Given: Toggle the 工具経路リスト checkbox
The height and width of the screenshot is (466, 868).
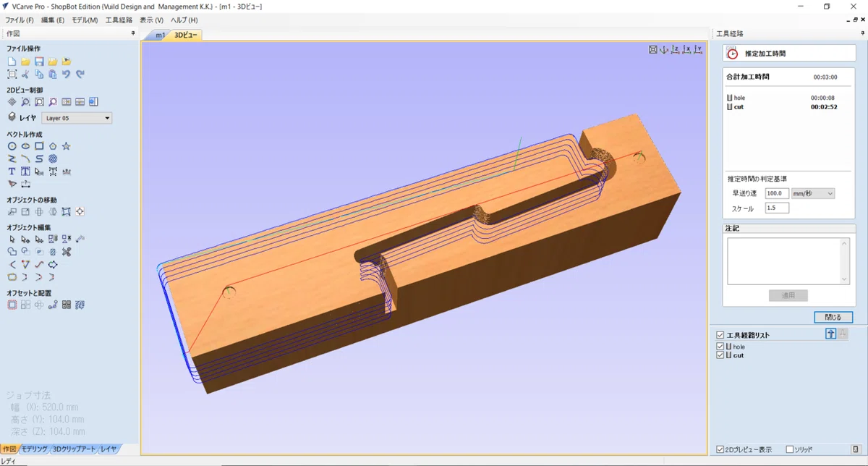Looking at the screenshot, I should click(x=720, y=335).
